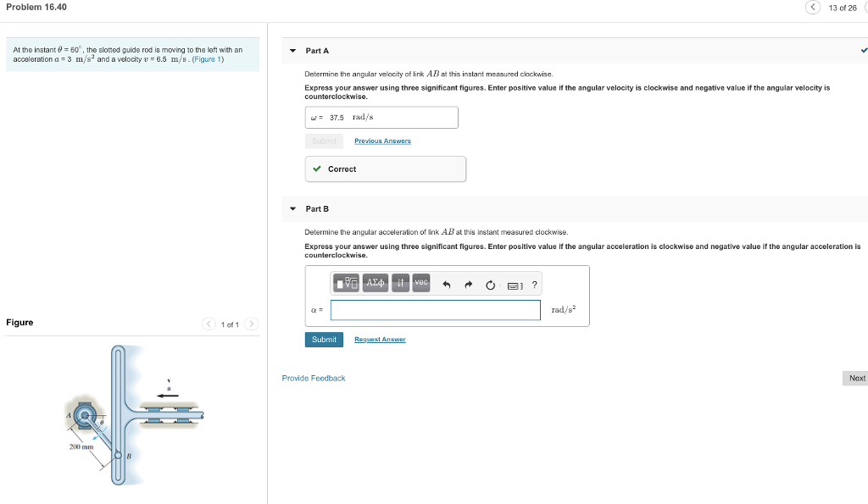Click the redo arrow in equation toolbar
This screenshot has width=868, height=504.
468,282
